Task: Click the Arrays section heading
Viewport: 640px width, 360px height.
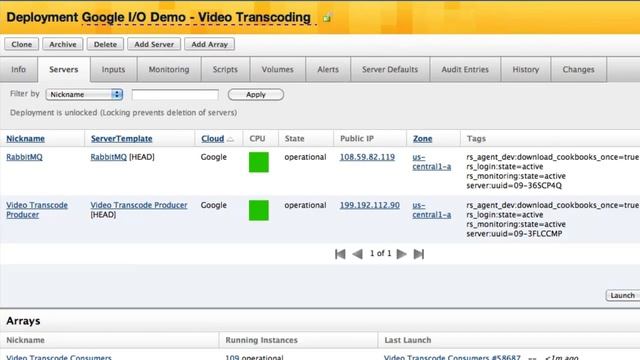Action: click(23, 321)
